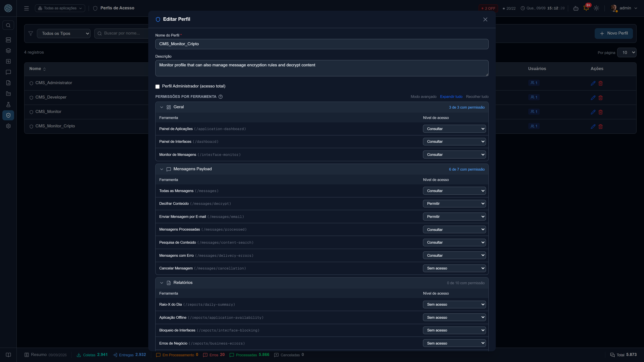Viewport: 644px width, 362px height.
Task: Open the chat messages sidebar icon
Action: click(8, 72)
